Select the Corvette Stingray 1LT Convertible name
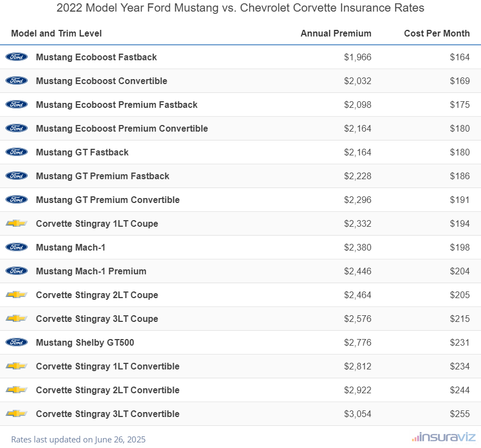The width and height of the screenshot is (481, 448). tap(108, 366)
